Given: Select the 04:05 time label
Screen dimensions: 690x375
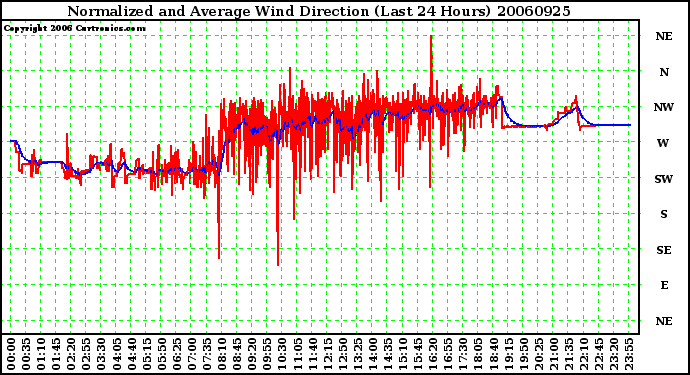Looking at the screenshot, I should point(116,354).
